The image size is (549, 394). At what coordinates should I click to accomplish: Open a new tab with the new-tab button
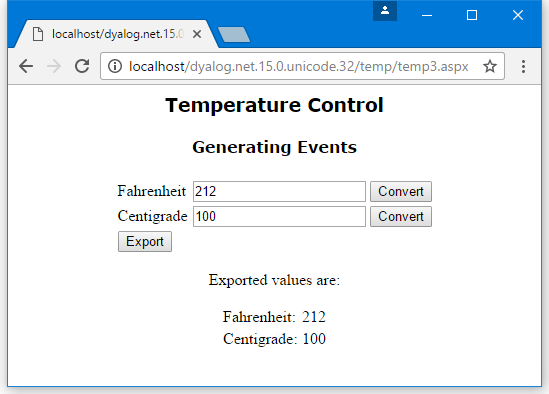coord(234,35)
